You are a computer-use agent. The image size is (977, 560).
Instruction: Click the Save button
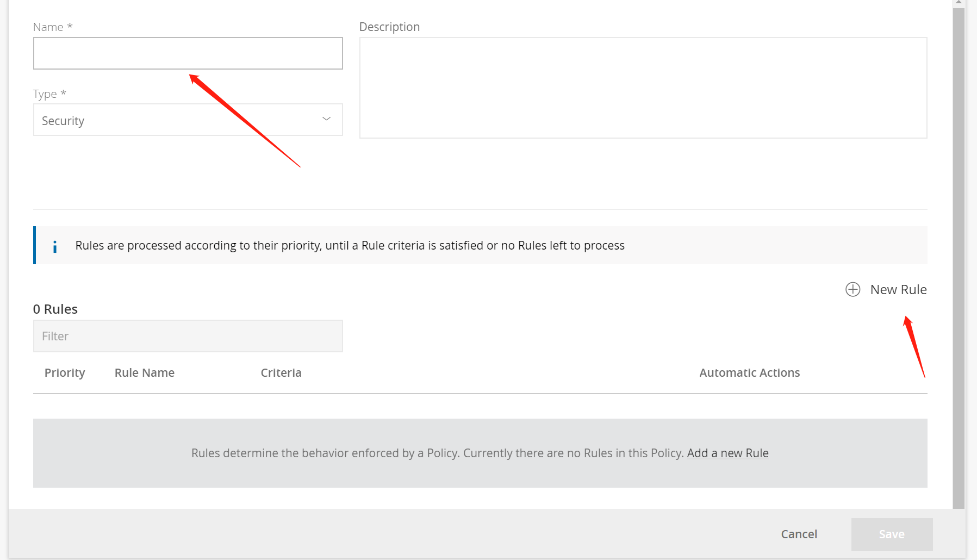[892, 534]
